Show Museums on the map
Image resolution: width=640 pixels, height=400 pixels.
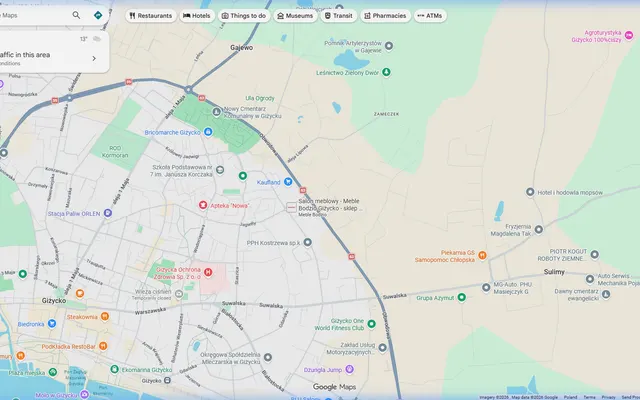coord(295,16)
